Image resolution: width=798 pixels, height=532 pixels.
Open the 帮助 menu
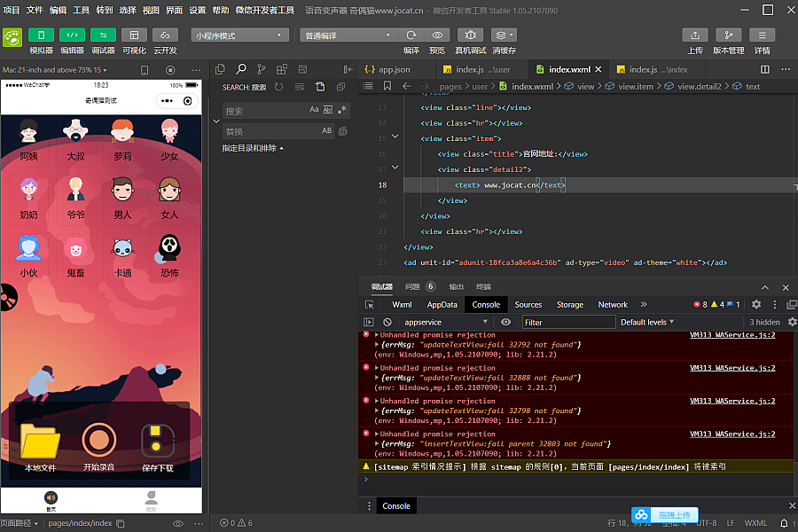click(x=221, y=10)
